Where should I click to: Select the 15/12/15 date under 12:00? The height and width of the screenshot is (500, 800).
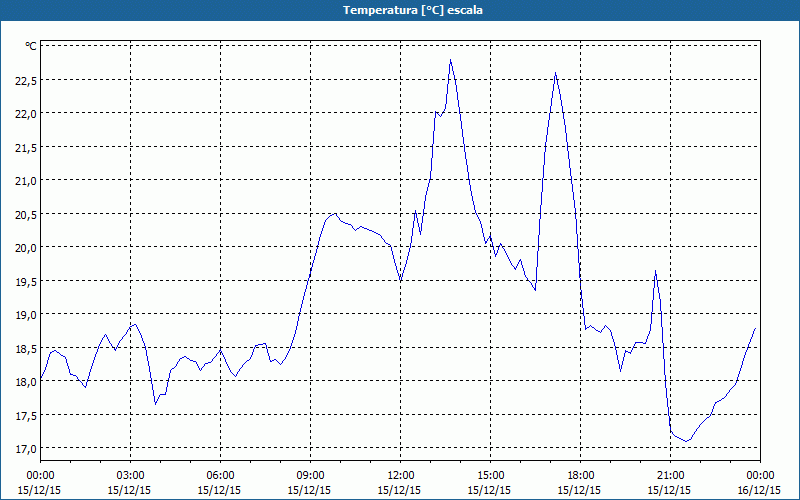click(x=399, y=490)
